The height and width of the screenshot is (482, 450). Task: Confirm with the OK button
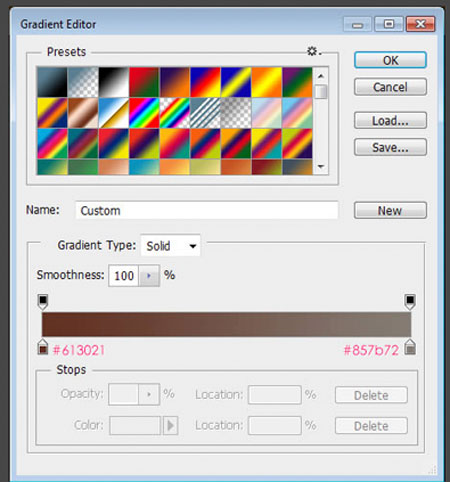point(390,60)
